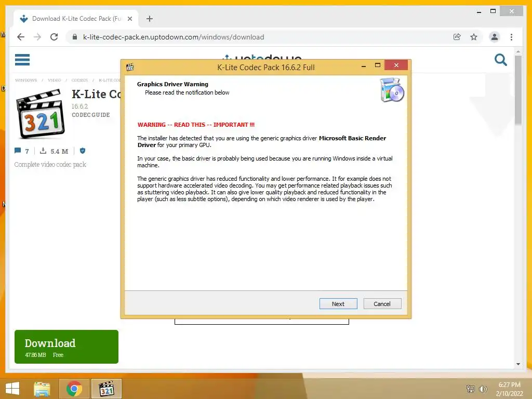
Task: Open File Explorer from the taskbar
Action: (42, 389)
